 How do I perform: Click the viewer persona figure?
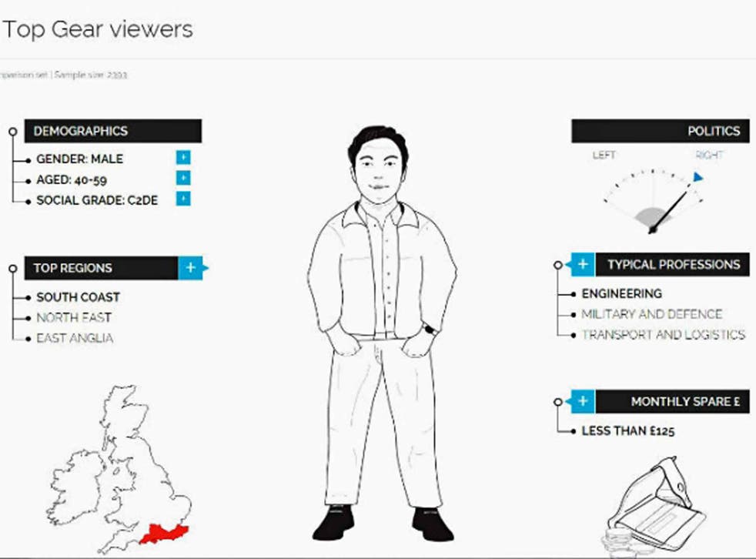click(x=382, y=333)
